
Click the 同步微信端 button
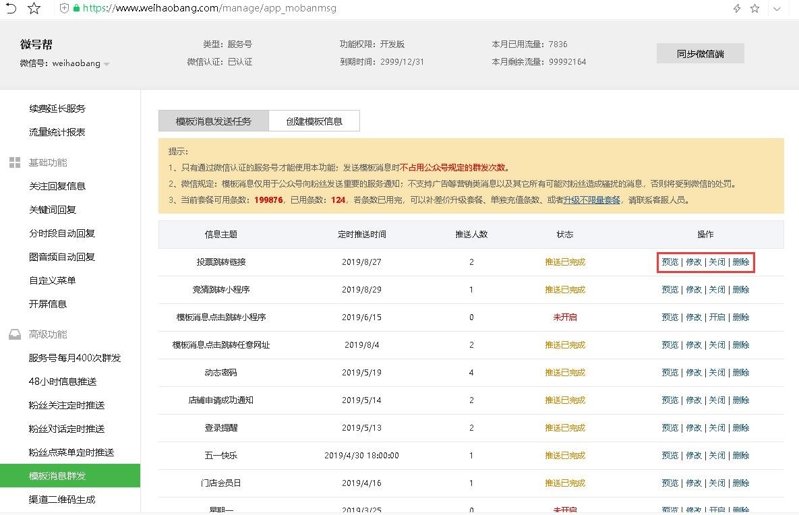700,53
